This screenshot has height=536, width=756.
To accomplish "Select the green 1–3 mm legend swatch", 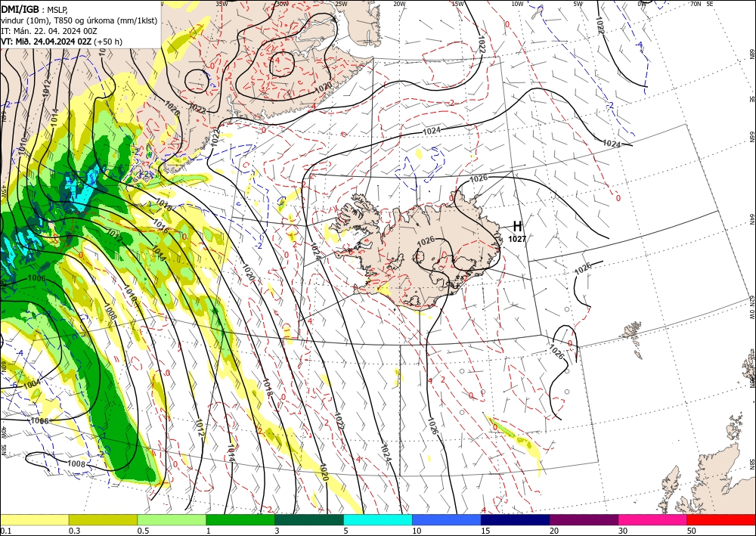I will [240, 519].
